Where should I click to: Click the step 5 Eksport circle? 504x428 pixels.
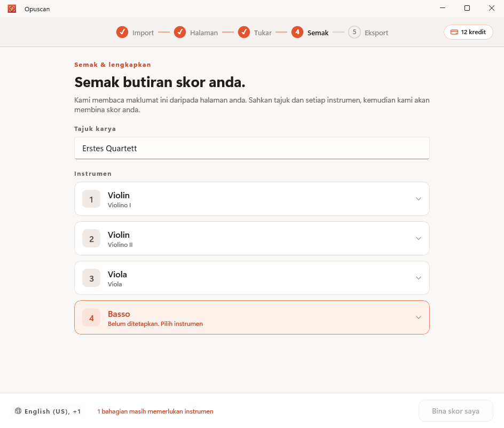click(x=355, y=32)
